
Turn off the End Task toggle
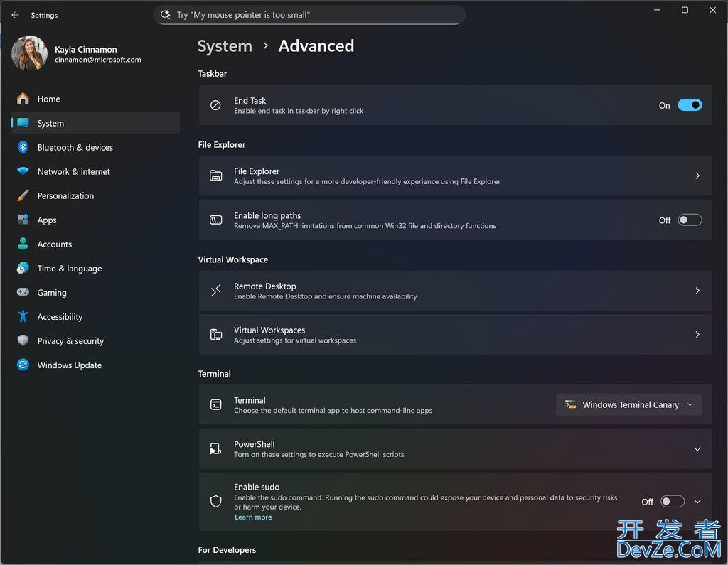[x=690, y=105]
